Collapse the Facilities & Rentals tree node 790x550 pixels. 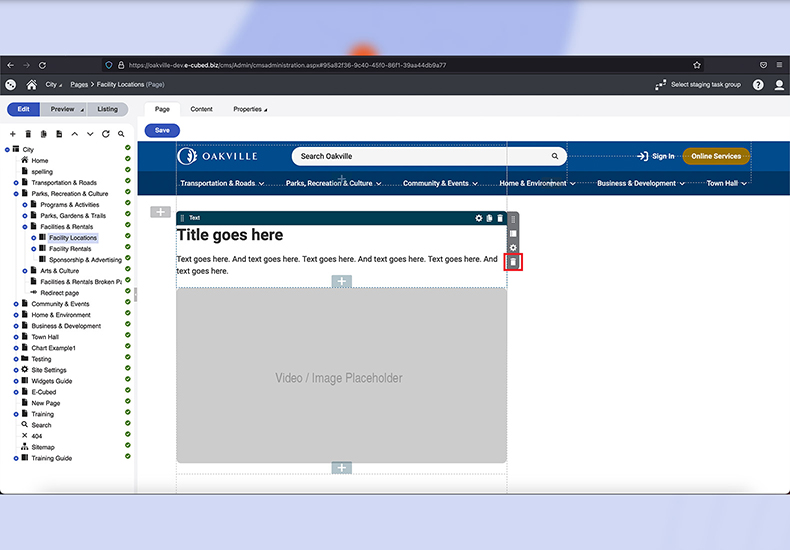(x=25, y=227)
